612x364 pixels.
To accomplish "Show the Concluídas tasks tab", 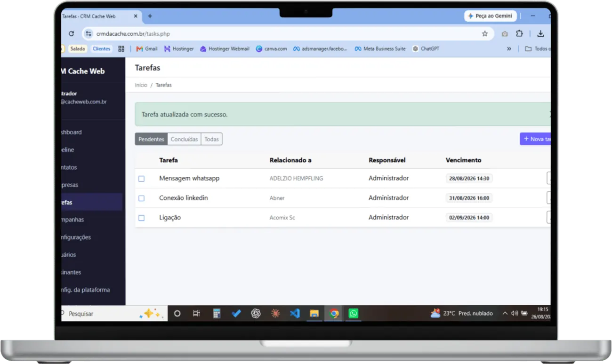I will click(x=184, y=139).
